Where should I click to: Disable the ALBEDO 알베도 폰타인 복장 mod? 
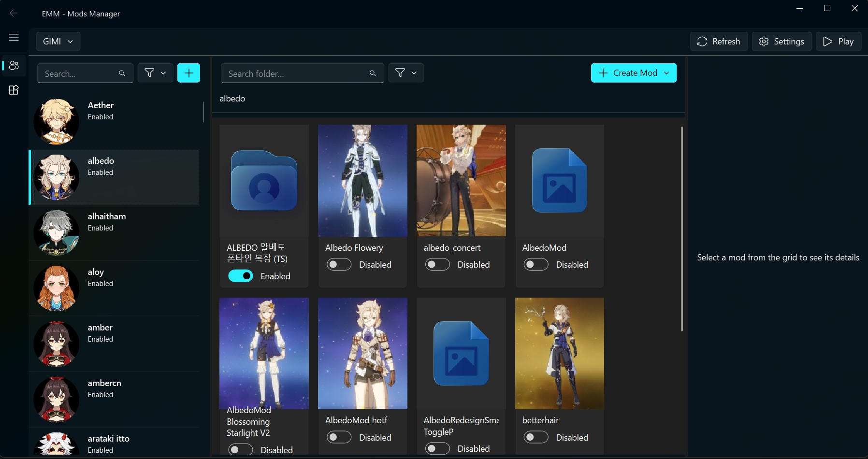click(240, 275)
